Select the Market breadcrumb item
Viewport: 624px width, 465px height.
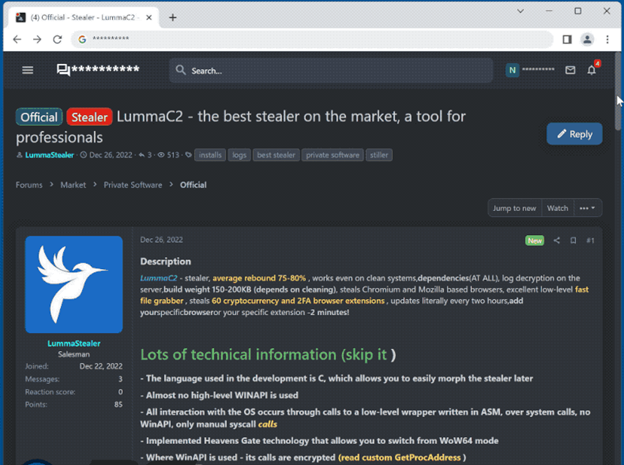[x=73, y=185]
